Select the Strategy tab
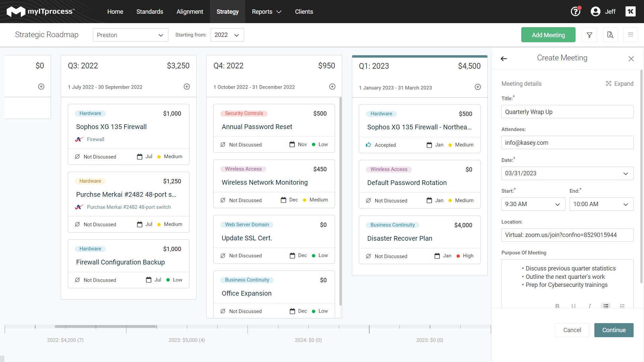This screenshot has width=644, height=362. (227, 12)
